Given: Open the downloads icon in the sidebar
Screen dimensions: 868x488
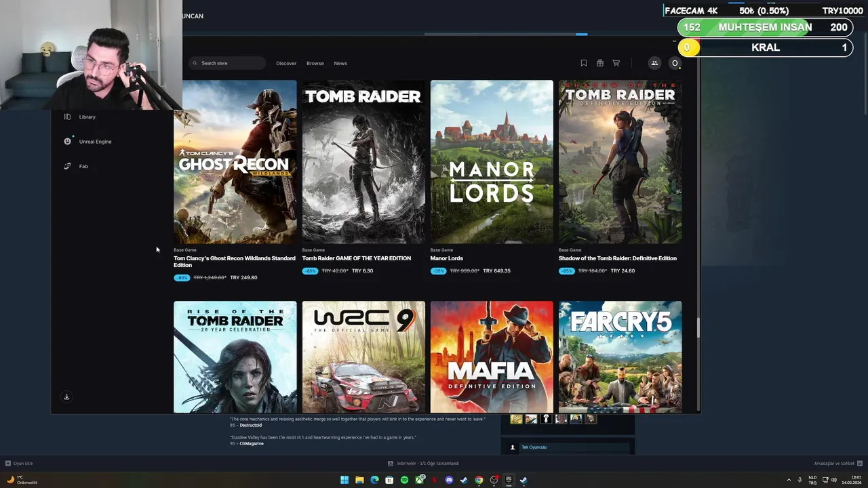Looking at the screenshot, I should coord(66,397).
